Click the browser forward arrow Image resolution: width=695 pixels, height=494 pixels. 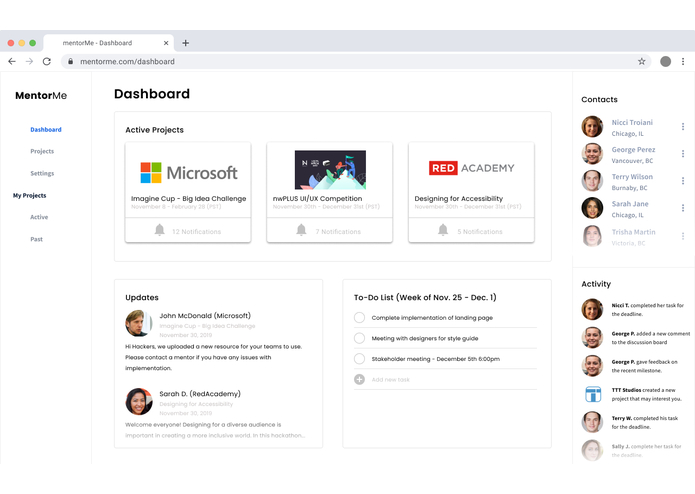[x=29, y=62]
